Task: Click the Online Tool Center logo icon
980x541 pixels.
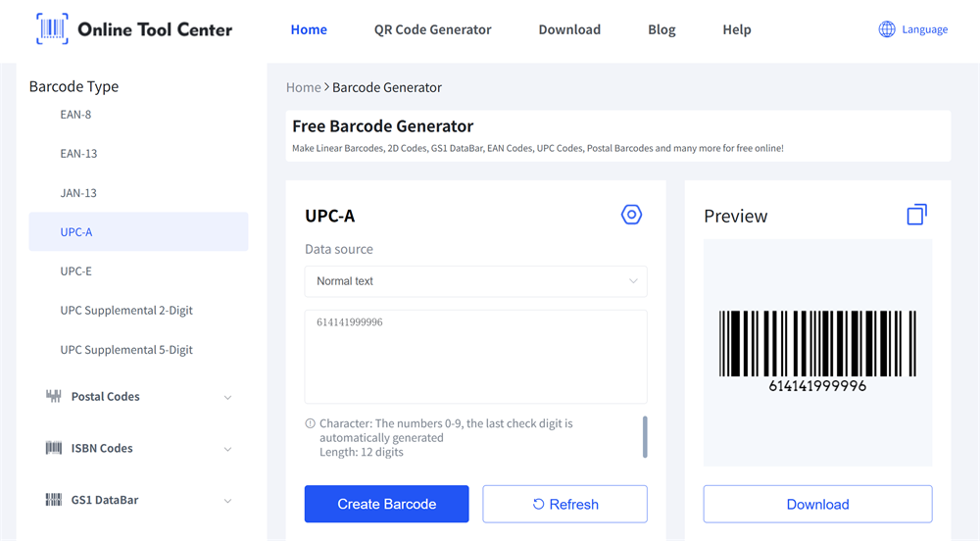Action: (x=52, y=29)
